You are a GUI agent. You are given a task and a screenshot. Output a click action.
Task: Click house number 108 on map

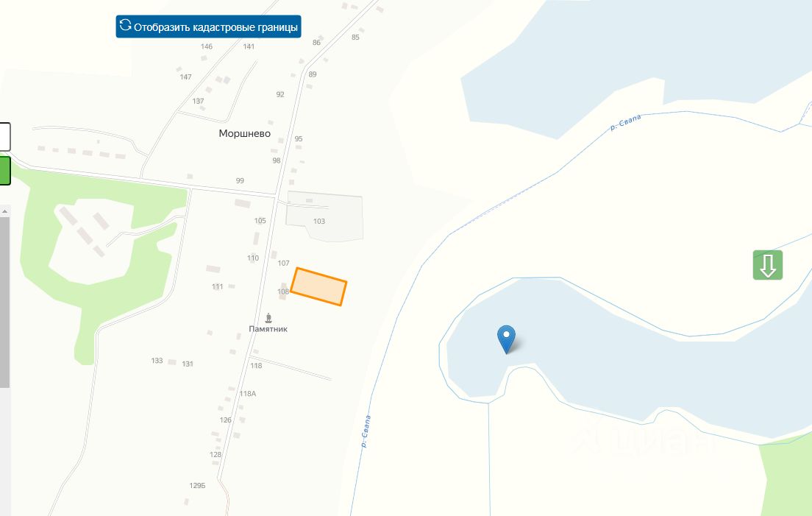282,291
